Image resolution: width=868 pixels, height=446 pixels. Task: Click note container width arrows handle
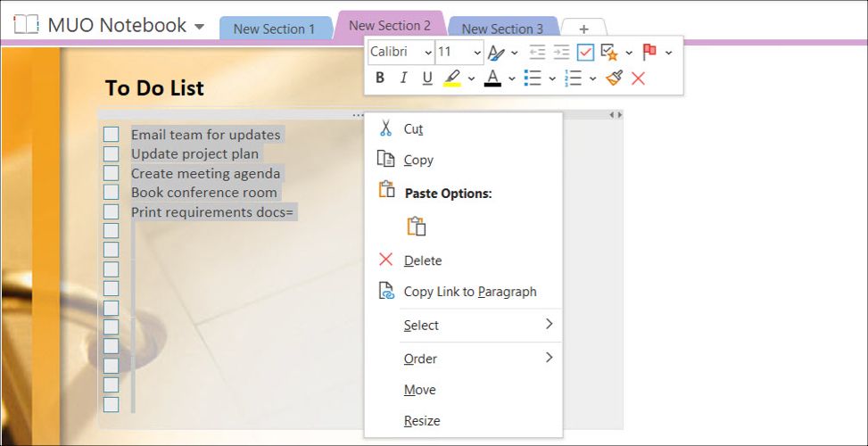tap(616, 114)
